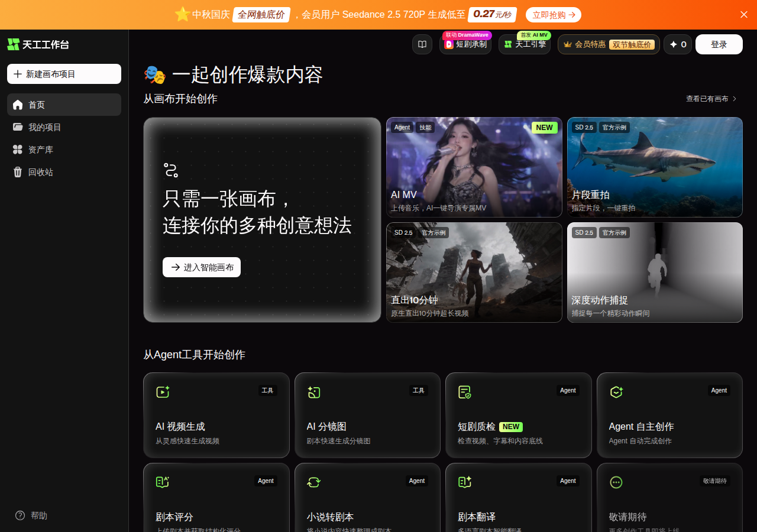Click the AI 视频生成 tool icon

pos(163,392)
